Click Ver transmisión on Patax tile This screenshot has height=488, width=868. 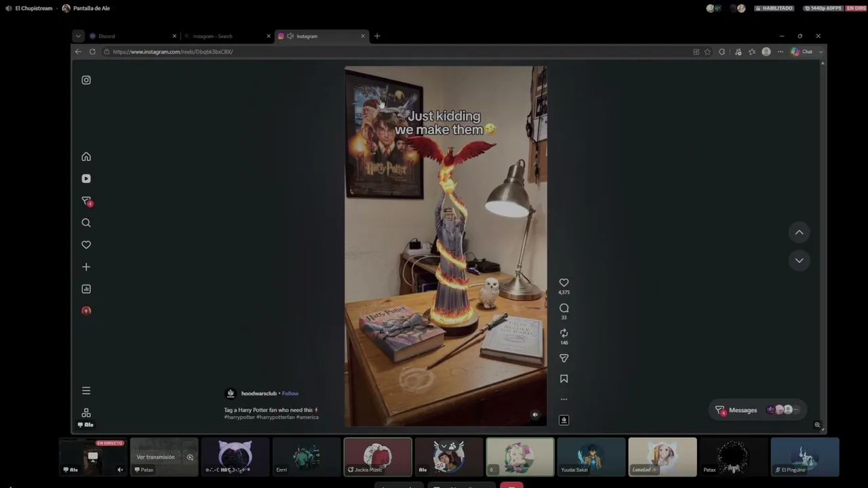pyautogui.click(x=155, y=457)
